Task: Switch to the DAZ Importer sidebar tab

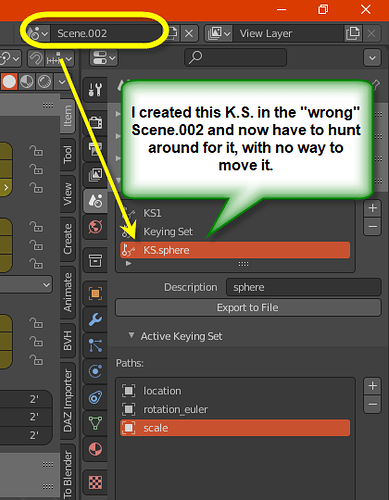Action: click(x=68, y=400)
